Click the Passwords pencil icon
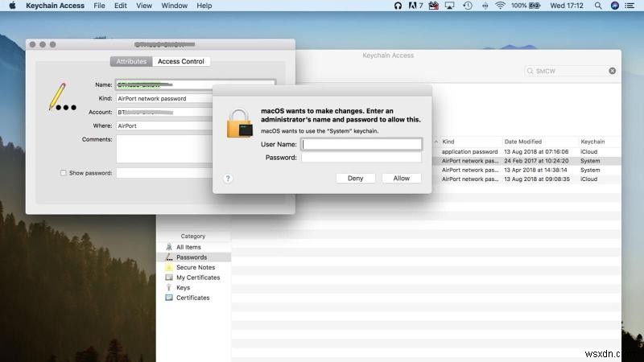Image resolution: width=644 pixels, height=362 pixels. (x=169, y=257)
